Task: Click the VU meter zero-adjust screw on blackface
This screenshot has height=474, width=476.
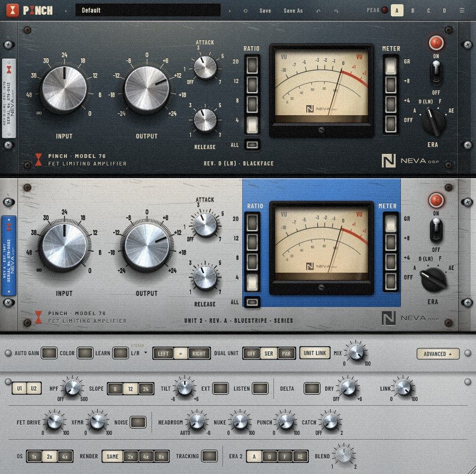Action: tap(322, 130)
